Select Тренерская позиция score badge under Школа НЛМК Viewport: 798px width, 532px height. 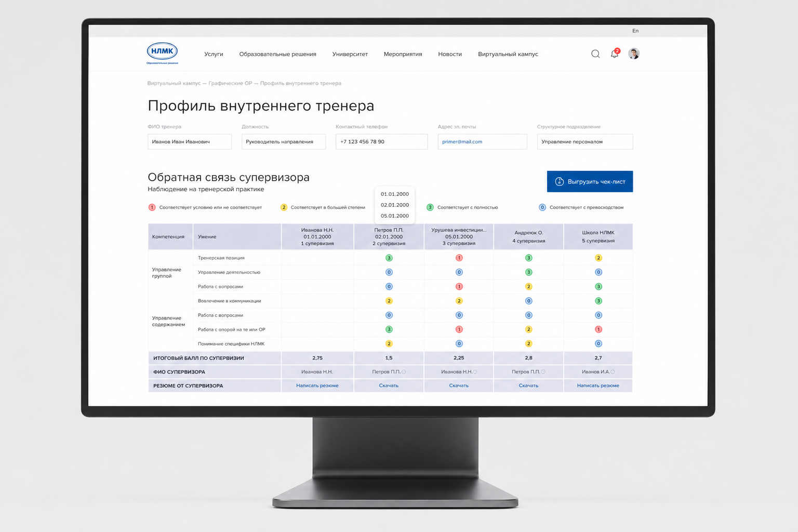[598, 258]
